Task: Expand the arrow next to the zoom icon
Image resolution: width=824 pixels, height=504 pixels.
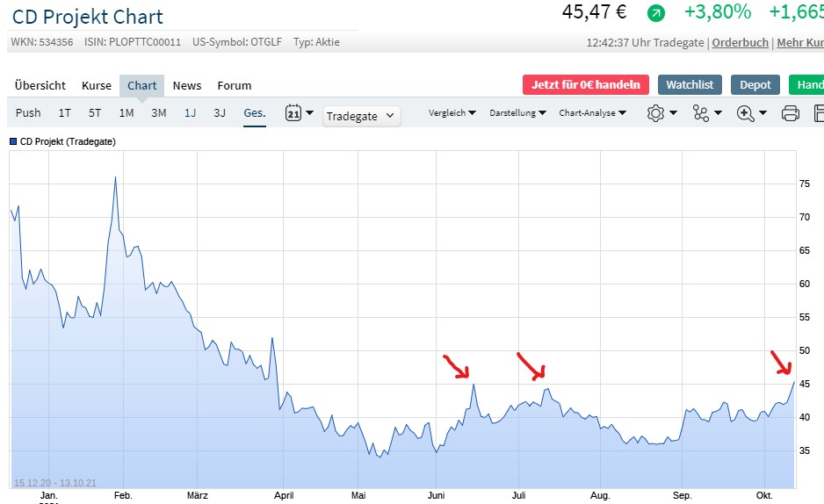Action: tap(763, 113)
